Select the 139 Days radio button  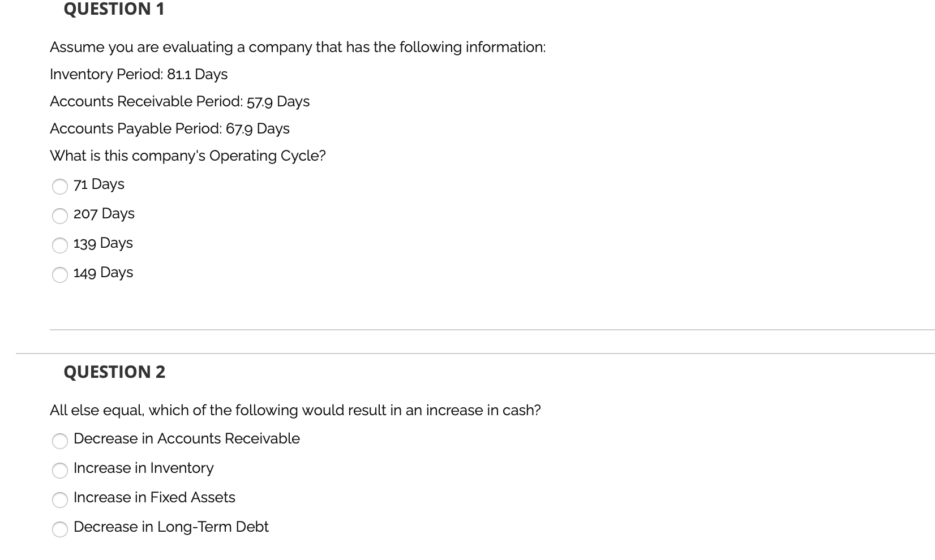click(x=60, y=245)
